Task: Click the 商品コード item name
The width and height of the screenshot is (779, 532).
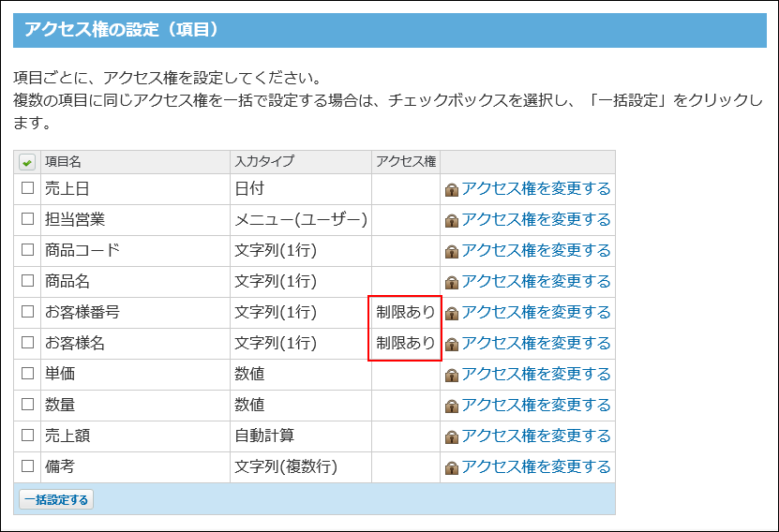Action: (82, 250)
